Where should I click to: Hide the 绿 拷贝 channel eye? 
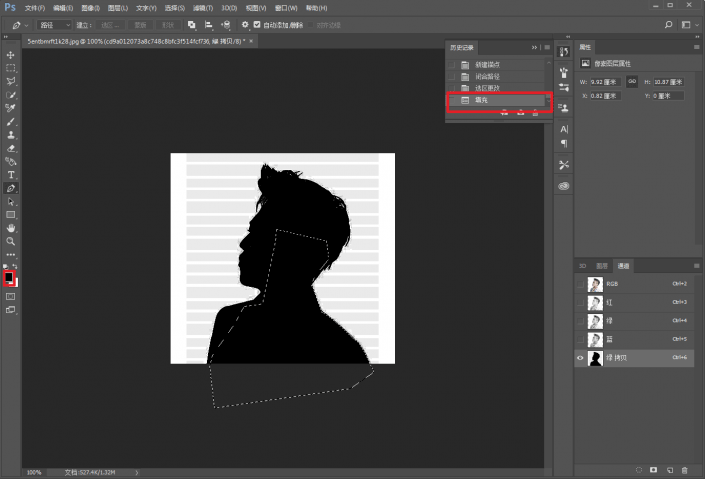[x=580, y=358]
